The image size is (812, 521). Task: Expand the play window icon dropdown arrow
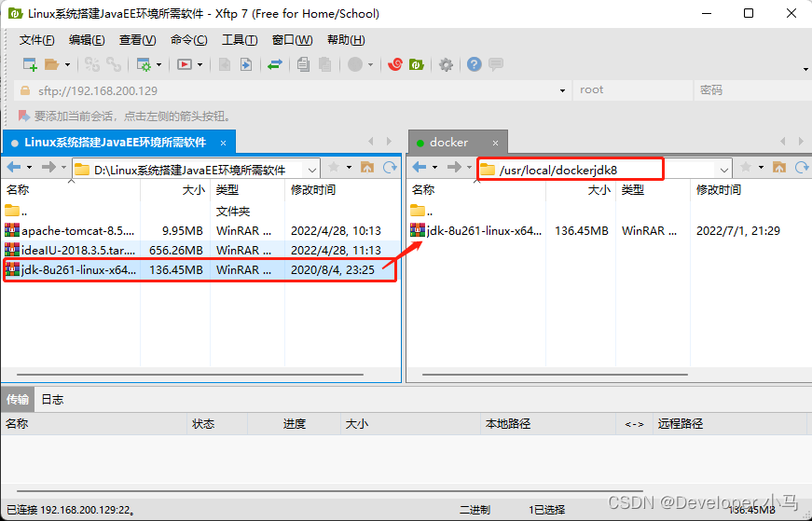coord(200,65)
